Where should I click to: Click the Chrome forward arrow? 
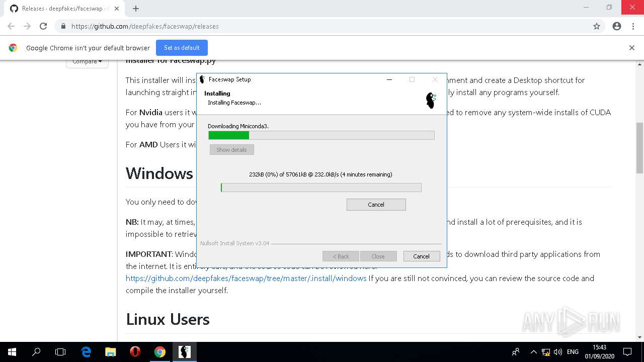tap(27, 26)
